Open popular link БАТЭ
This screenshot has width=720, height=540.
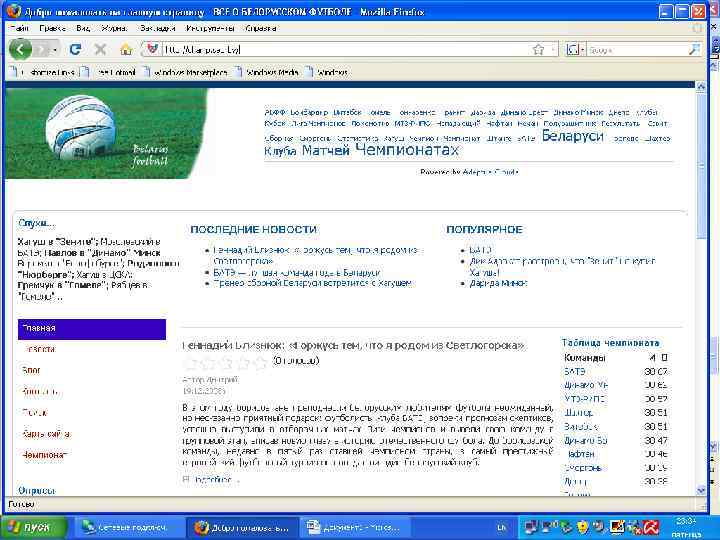coord(480,250)
